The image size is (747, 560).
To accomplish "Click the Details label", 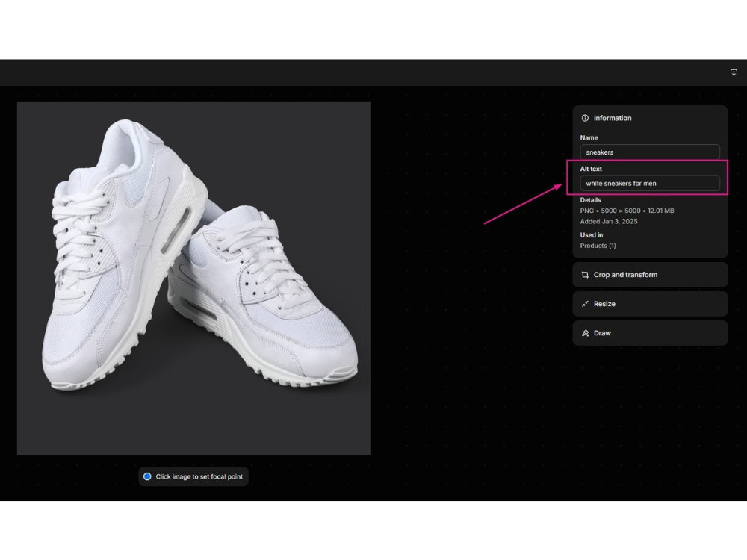I will pyautogui.click(x=590, y=200).
